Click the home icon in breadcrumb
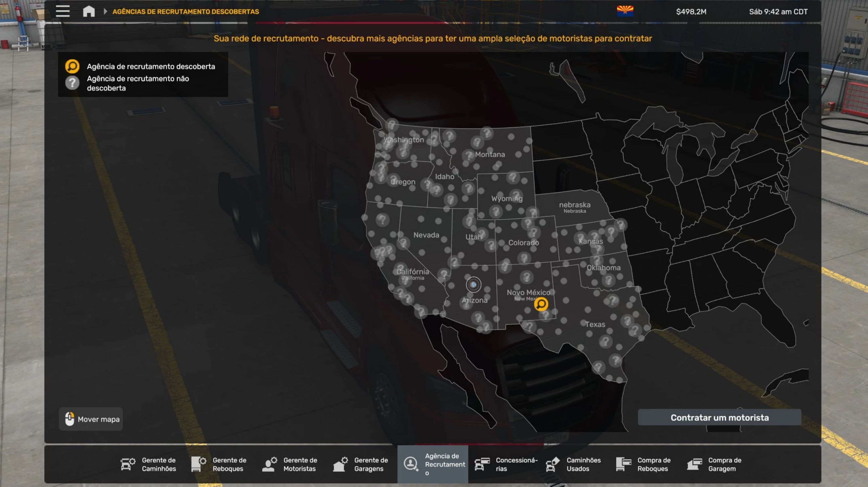 click(x=89, y=11)
